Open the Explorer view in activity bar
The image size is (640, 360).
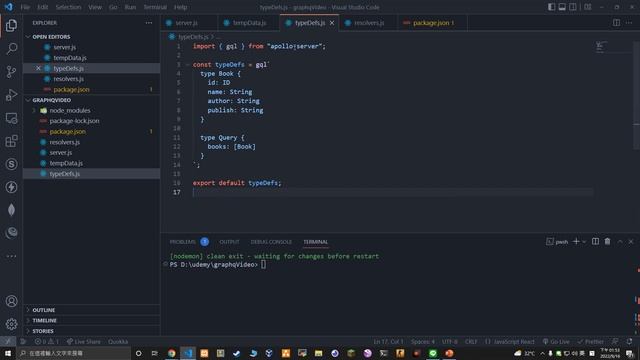point(11,26)
